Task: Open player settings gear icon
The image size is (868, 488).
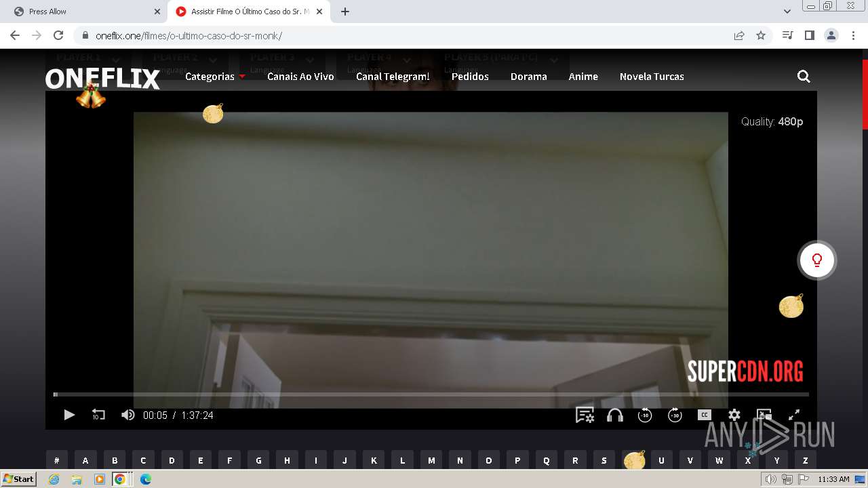Action: (734, 415)
